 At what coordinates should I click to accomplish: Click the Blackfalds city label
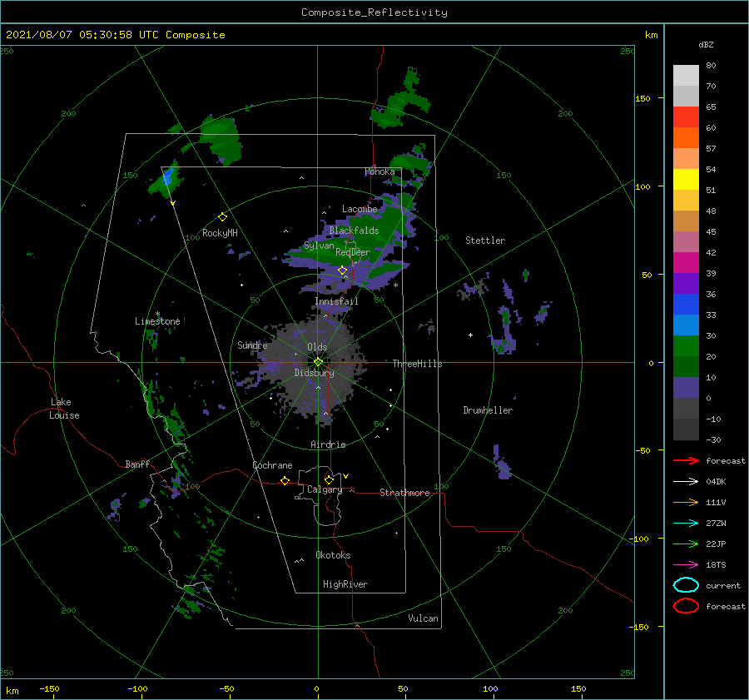pos(354,231)
